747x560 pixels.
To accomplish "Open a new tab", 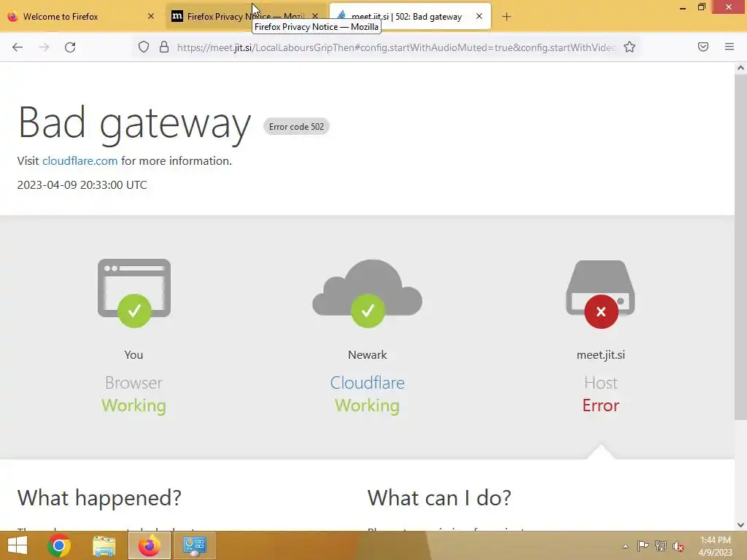I will (506, 17).
